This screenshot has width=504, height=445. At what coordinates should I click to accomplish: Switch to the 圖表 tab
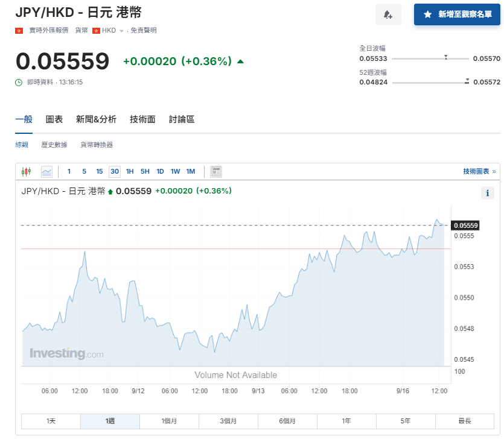(x=54, y=119)
